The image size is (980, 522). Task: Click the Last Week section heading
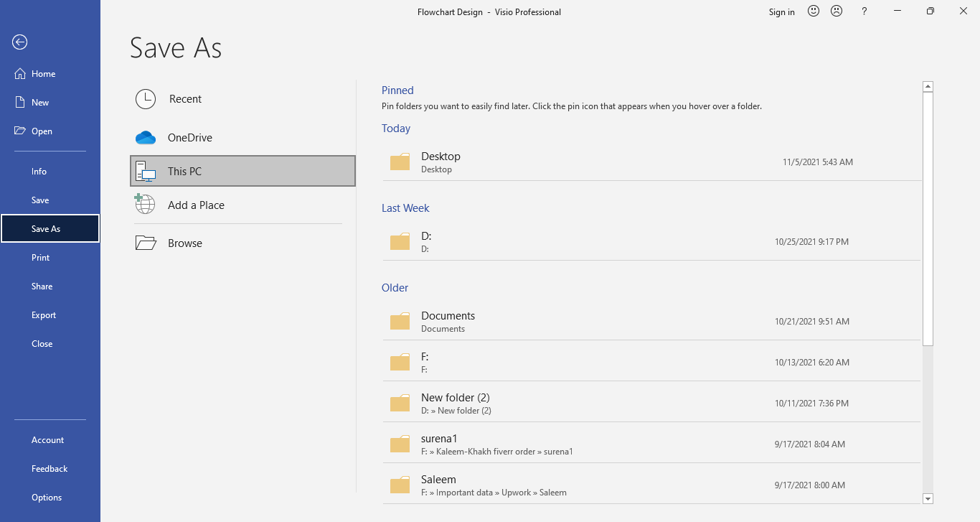405,208
